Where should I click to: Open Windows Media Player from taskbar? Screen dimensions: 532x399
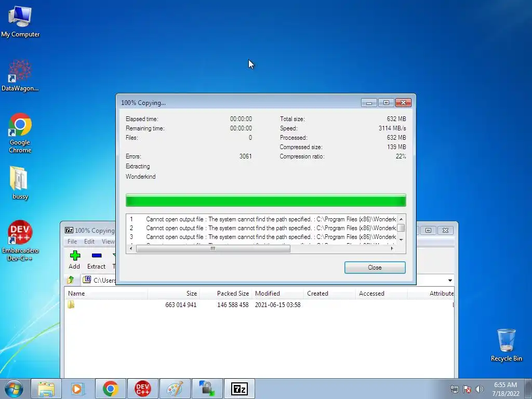pyautogui.click(x=78, y=389)
